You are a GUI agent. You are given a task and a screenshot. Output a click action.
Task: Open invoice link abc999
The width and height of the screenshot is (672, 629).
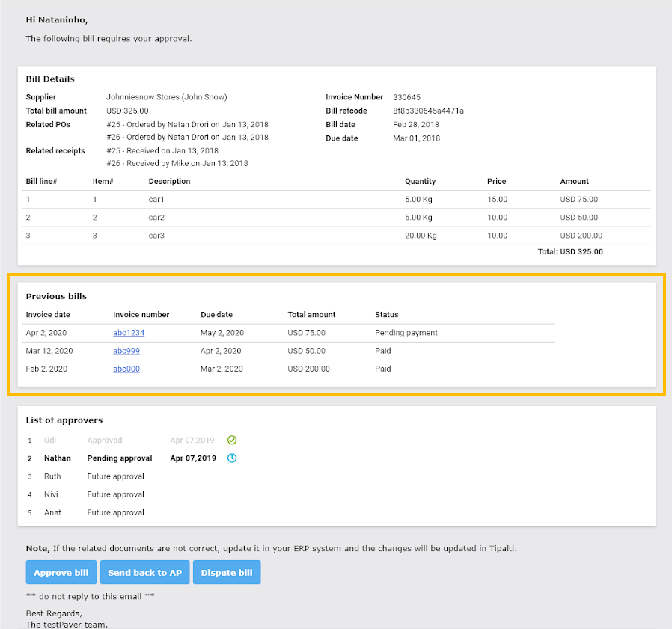coord(126,351)
